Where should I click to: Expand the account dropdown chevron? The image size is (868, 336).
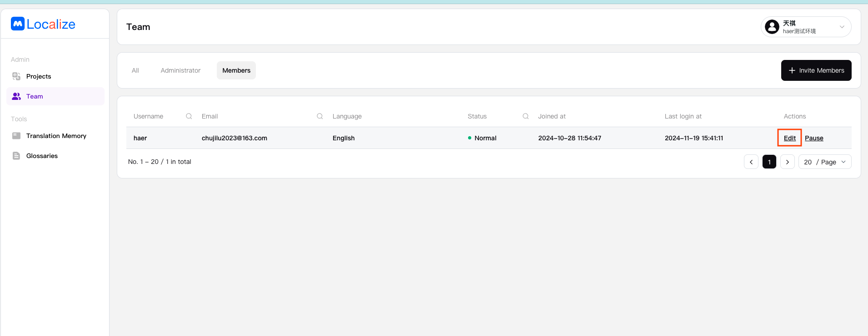click(842, 27)
